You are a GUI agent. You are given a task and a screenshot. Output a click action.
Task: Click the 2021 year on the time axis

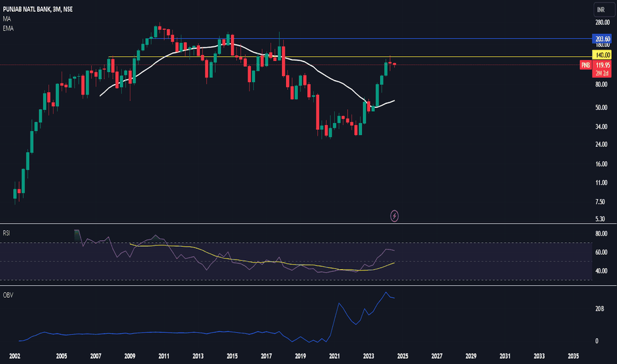coord(334,356)
